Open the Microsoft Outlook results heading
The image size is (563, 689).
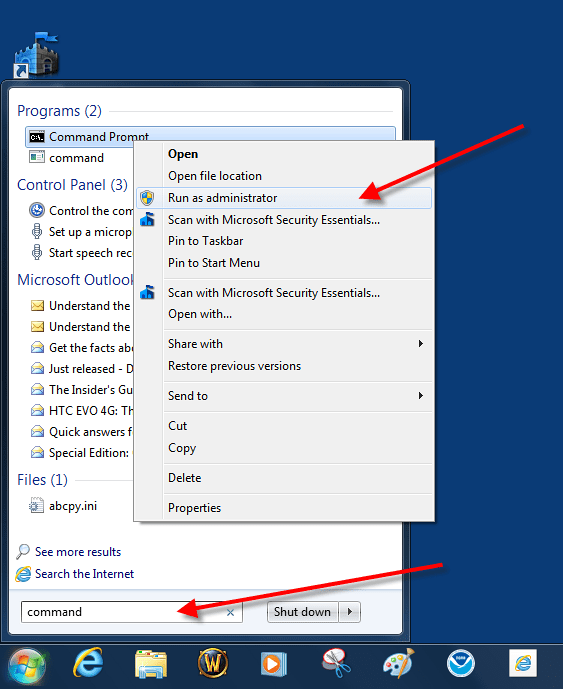(75, 279)
